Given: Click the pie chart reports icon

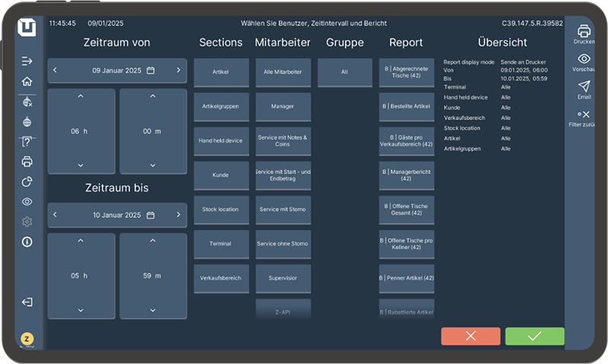Looking at the screenshot, I should 27,182.
